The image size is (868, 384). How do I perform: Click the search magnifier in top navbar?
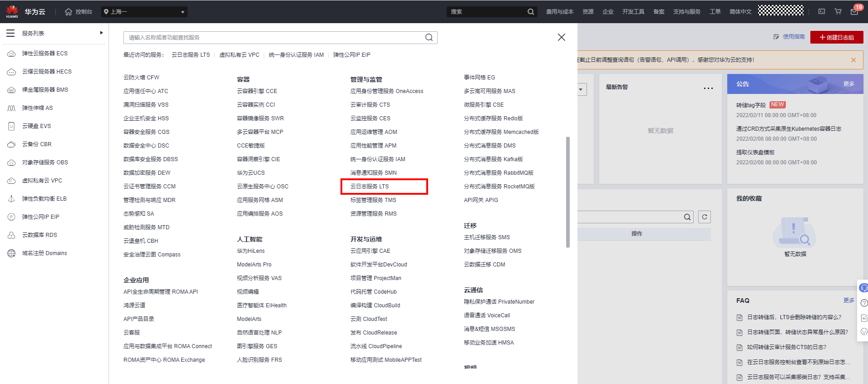coord(531,12)
